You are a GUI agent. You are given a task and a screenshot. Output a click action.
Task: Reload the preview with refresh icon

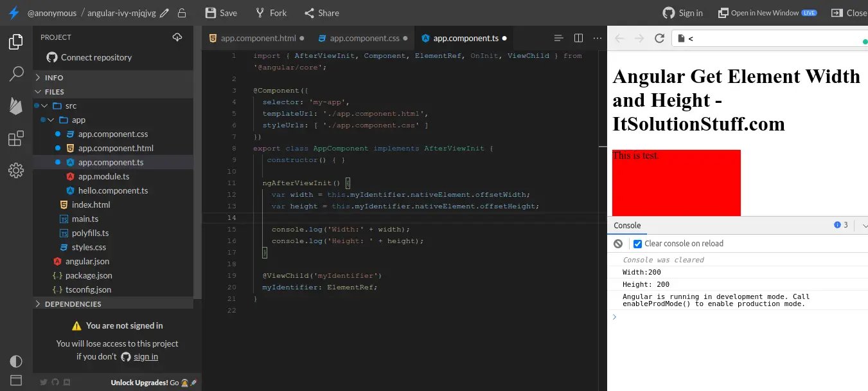pyautogui.click(x=659, y=39)
